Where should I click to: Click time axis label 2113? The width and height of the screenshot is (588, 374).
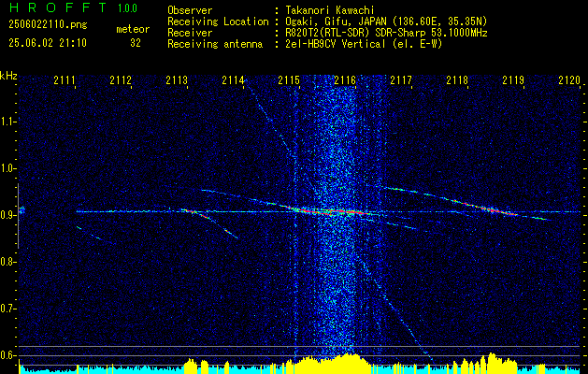coord(177,80)
